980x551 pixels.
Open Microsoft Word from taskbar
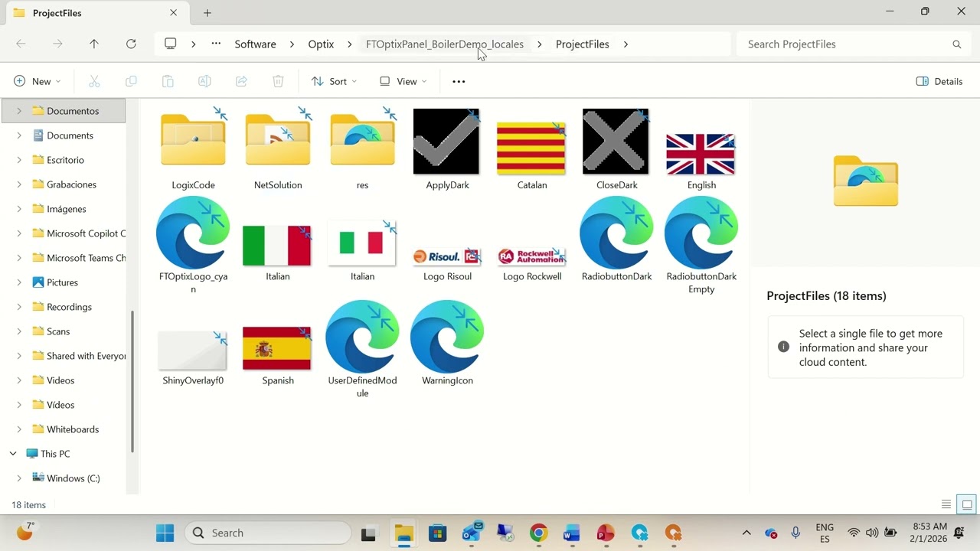tap(572, 533)
